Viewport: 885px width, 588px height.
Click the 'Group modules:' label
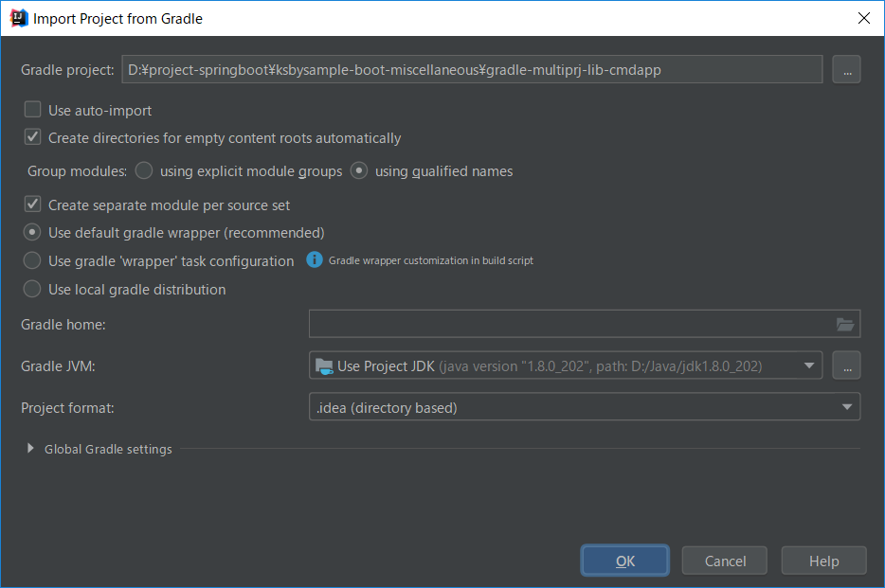tap(78, 171)
